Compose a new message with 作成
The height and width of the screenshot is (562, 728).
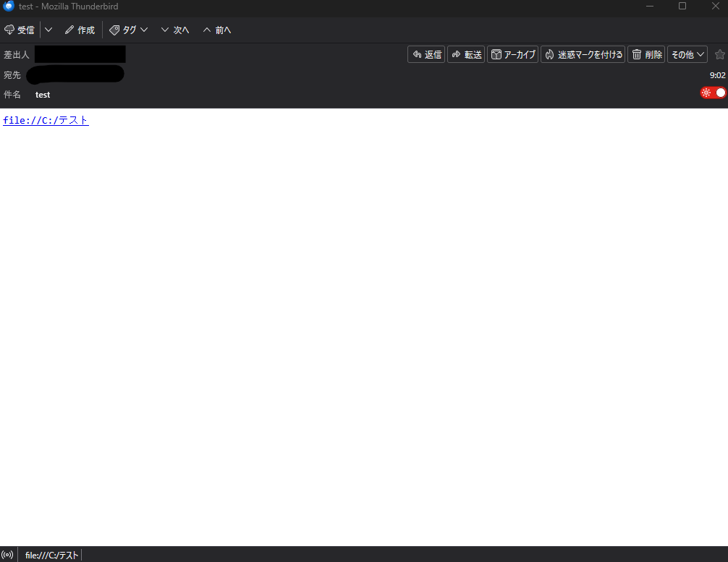[x=80, y=30]
